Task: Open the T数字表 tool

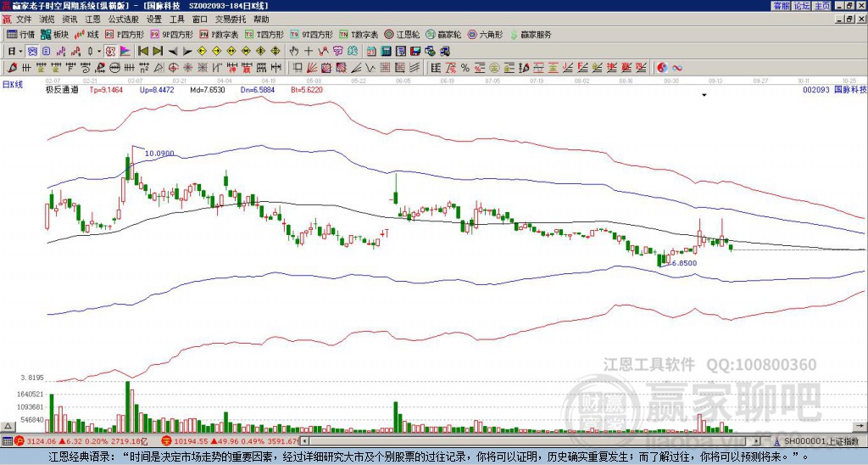Action: (359, 34)
